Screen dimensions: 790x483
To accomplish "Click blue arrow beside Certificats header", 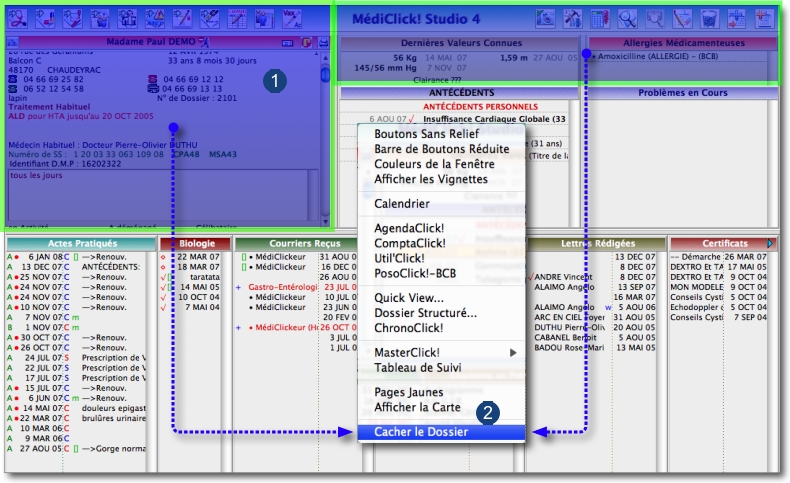I will (770, 243).
